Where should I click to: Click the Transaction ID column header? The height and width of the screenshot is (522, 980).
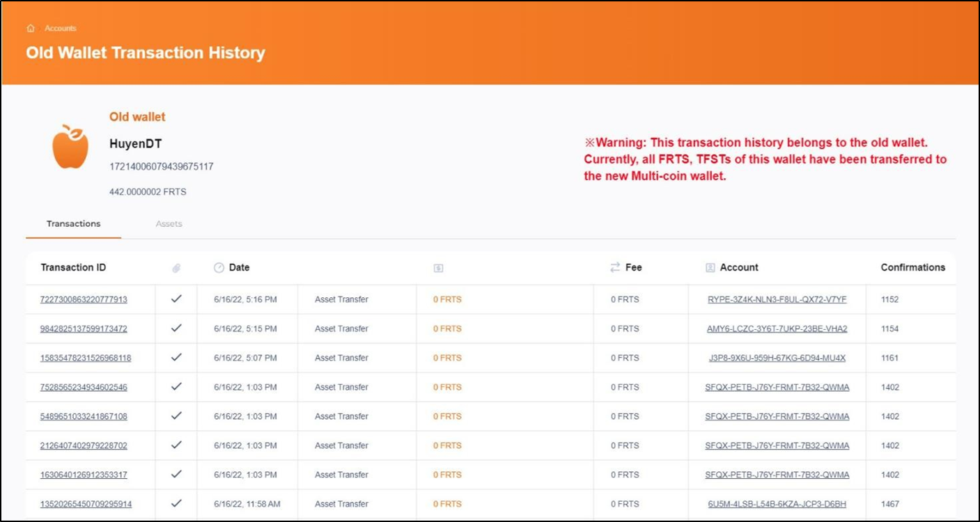coord(73,267)
